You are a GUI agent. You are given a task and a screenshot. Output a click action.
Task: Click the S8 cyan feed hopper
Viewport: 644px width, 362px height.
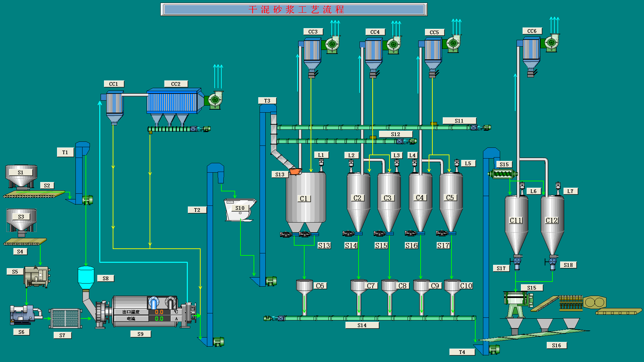[86, 278]
